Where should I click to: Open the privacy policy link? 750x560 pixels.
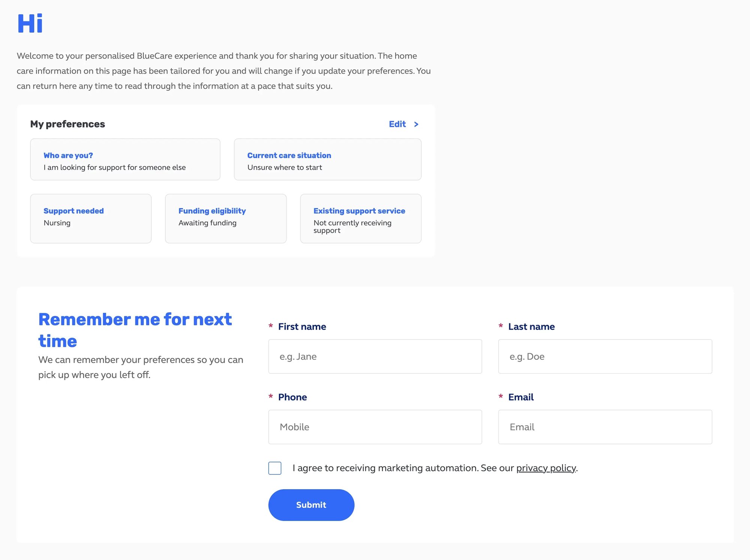point(546,468)
